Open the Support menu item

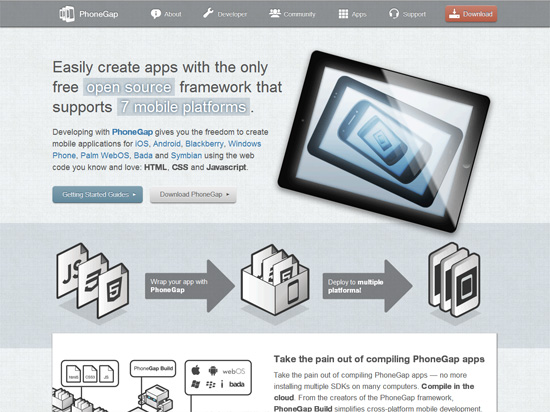[x=407, y=14]
